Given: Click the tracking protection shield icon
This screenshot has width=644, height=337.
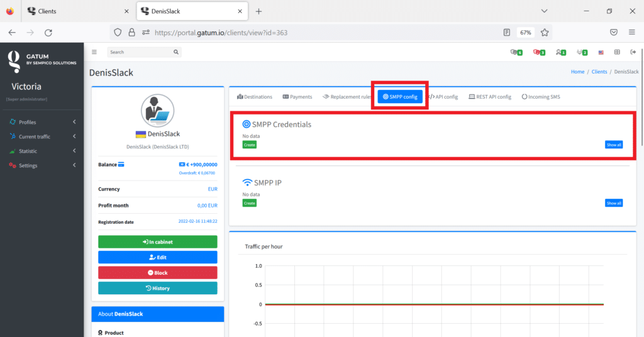Looking at the screenshot, I should 118,33.
